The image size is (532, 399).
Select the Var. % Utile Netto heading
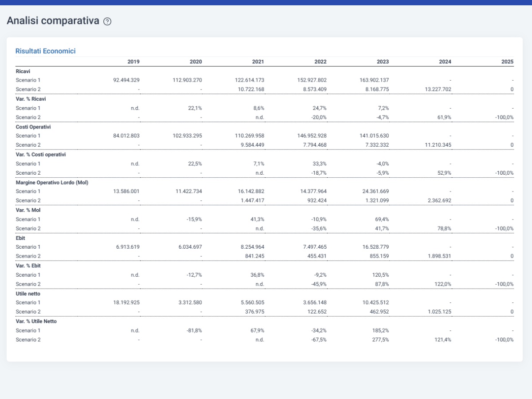36,321
